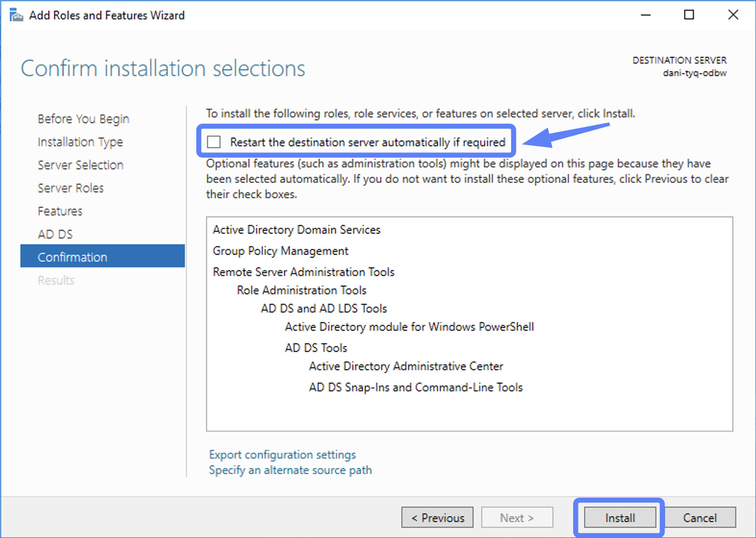Select Active Directory Administrative Center entry
The height and width of the screenshot is (538, 756).
tap(406, 366)
